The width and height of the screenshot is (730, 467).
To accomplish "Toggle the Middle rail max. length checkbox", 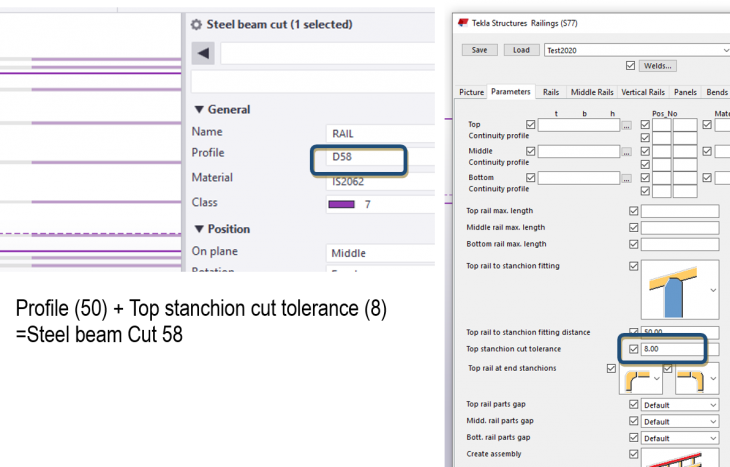I will click(x=634, y=227).
